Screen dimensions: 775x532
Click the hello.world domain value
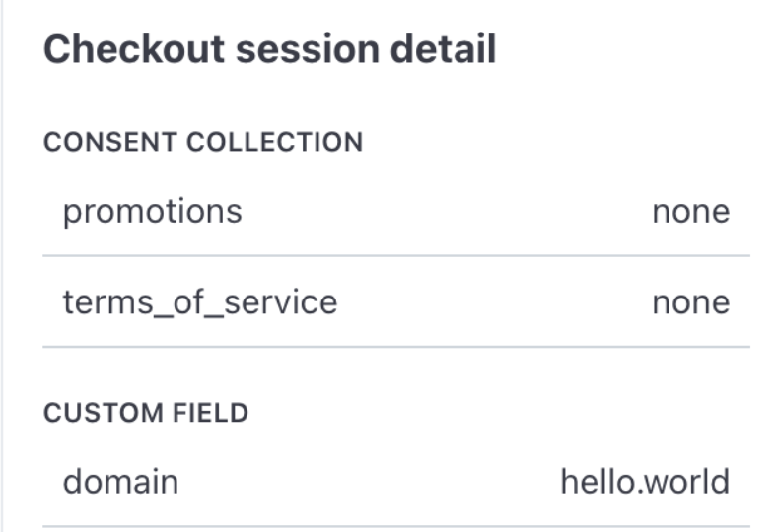click(645, 482)
